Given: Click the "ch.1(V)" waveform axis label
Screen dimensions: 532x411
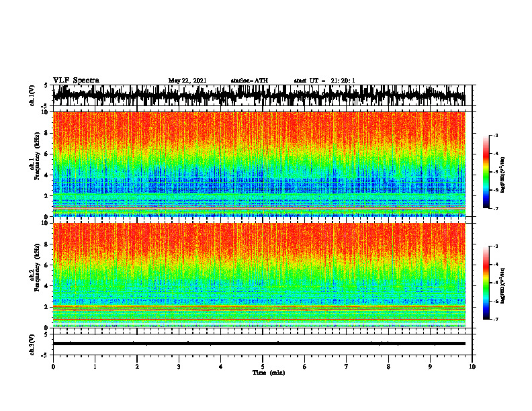Looking at the screenshot, I should click(x=32, y=95).
